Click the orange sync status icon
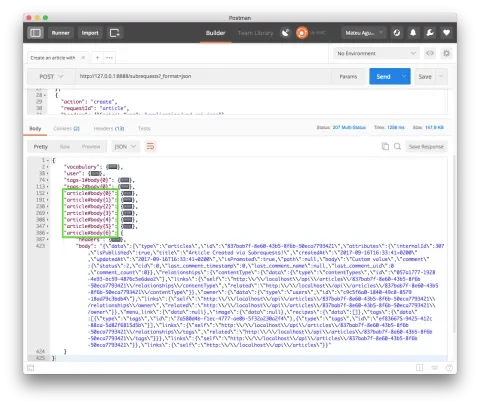This screenshot has height=407, width=480. pos(302,33)
